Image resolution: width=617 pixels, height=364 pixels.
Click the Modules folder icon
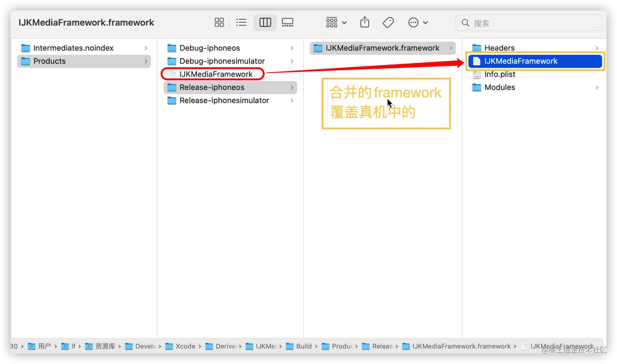click(x=477, y=87)
